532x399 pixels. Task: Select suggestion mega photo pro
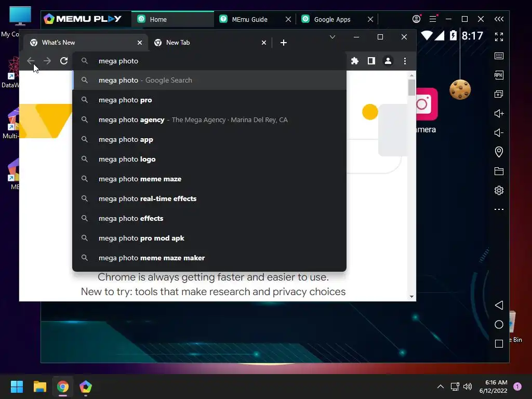click(209, 100)
